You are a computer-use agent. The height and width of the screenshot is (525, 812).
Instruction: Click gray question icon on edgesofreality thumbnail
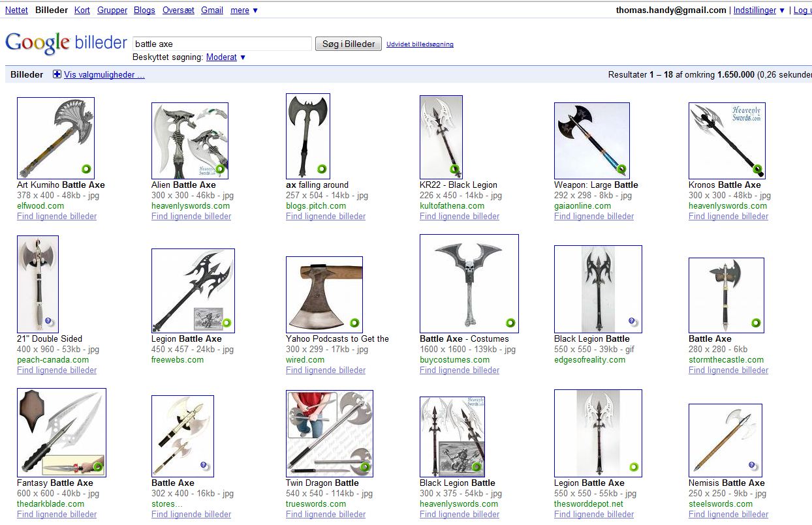coord(632,322)
